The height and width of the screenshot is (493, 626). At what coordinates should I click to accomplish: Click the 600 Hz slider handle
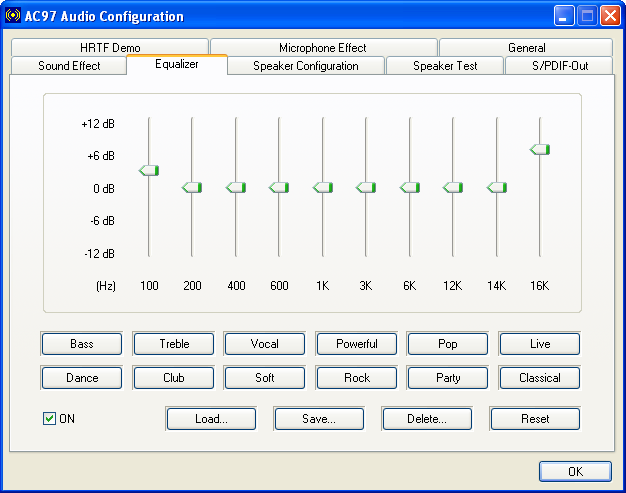click(x=279, y=188)
